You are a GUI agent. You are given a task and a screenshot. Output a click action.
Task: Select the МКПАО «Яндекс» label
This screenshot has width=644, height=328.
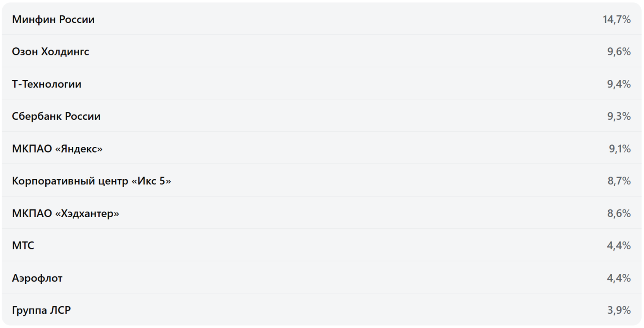[57, 149]
